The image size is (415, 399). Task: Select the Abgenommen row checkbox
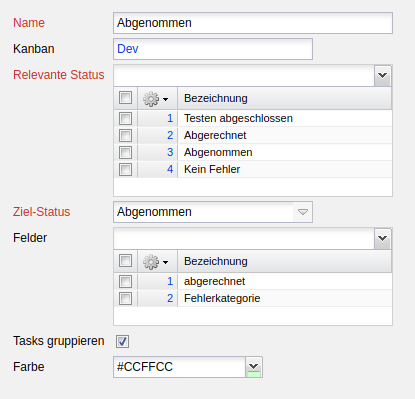(x=125, y=152)
